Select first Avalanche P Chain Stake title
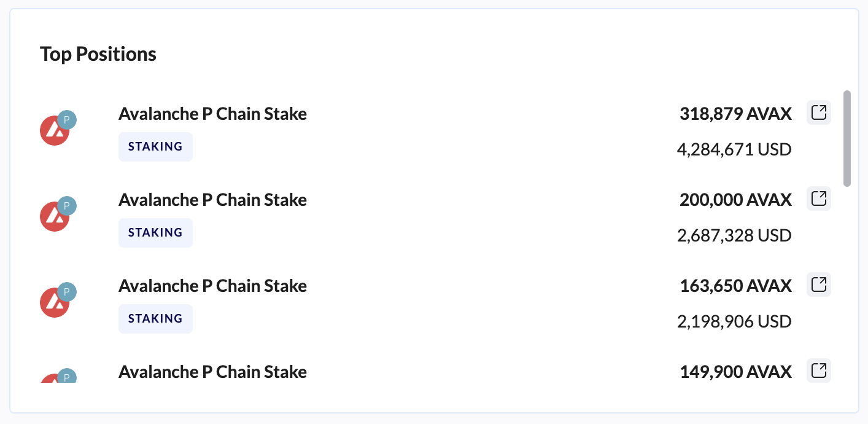 click(212, 114)
